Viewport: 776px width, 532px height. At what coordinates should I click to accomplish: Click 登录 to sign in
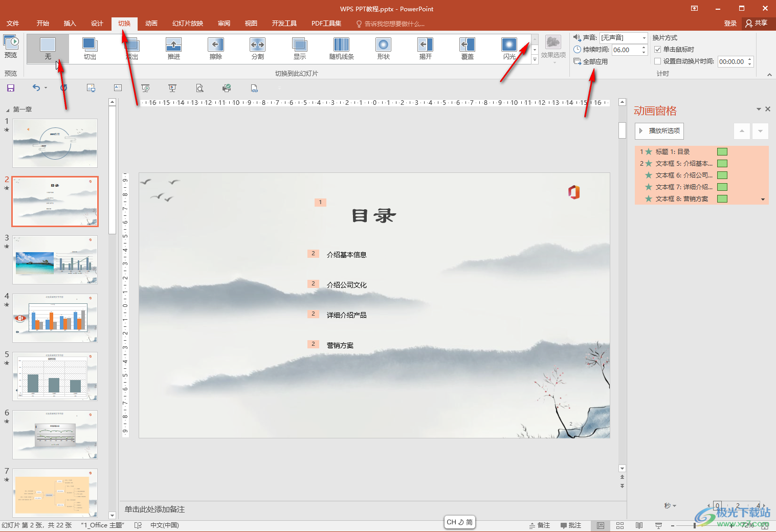(730, 24)
